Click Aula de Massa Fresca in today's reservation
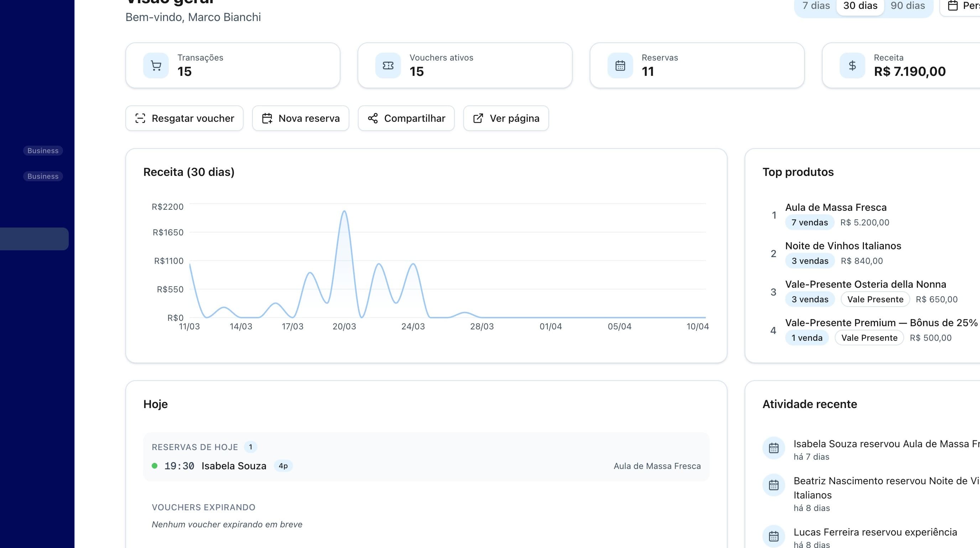The height and width of the screenshot is (548, 980). (657, 466)
